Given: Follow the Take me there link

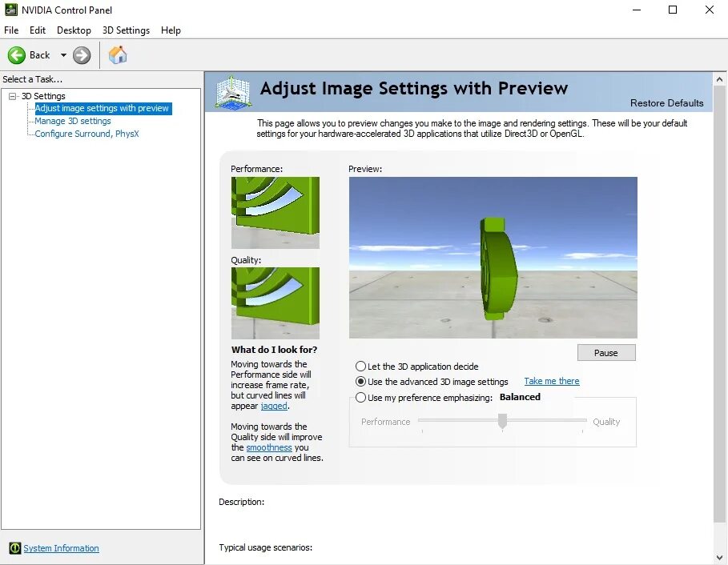Looking at the screenshot, I should click(552, 381).
